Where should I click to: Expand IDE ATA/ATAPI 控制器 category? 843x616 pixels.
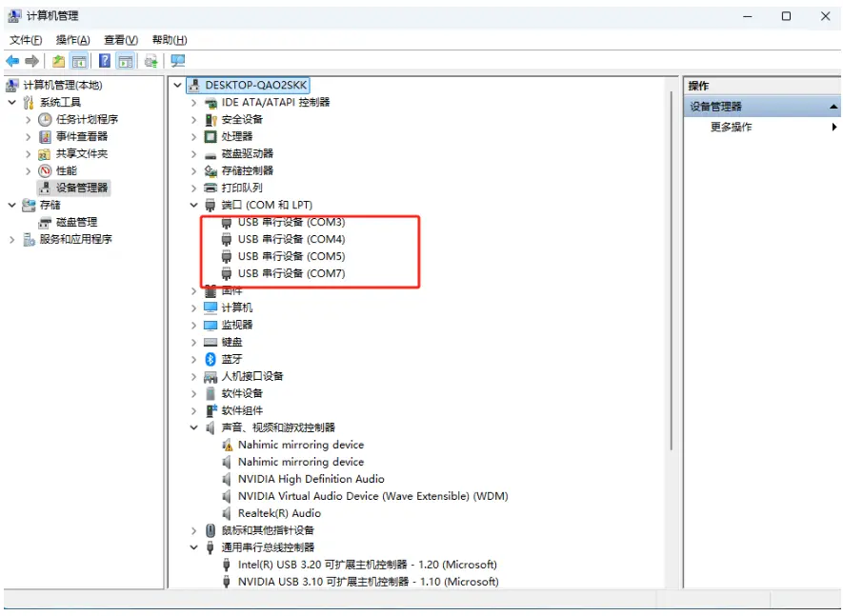pos(193,102)
